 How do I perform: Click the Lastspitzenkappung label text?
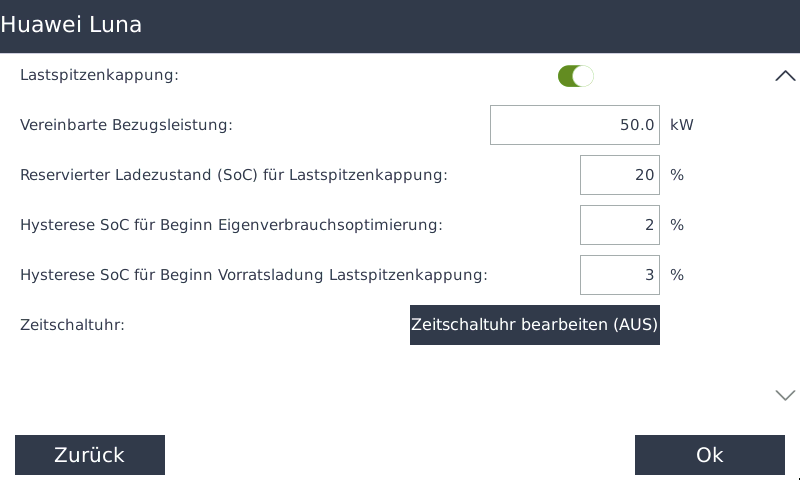click(99, 75)
